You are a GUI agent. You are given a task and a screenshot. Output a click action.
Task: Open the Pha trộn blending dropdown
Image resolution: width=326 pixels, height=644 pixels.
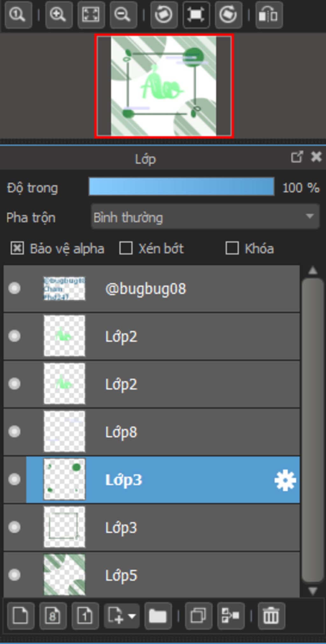click(205, 217)
